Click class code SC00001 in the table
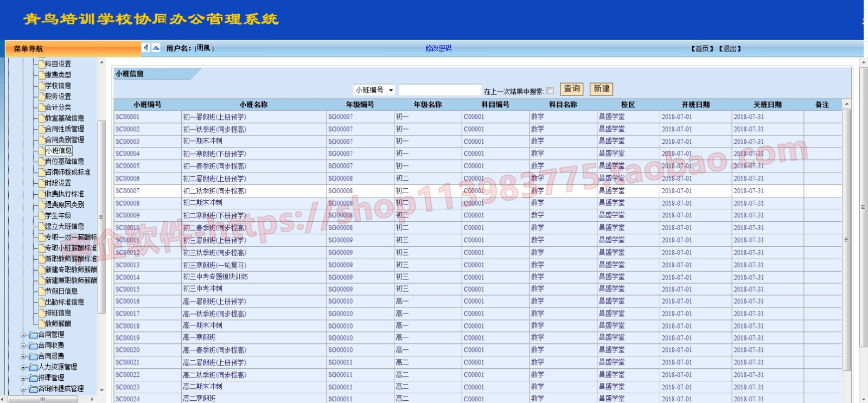 click(x=127, y=117)
